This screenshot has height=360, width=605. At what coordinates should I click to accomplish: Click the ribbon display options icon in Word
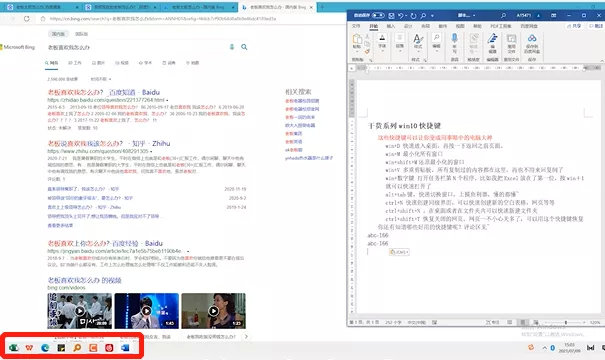pos(553,15)
